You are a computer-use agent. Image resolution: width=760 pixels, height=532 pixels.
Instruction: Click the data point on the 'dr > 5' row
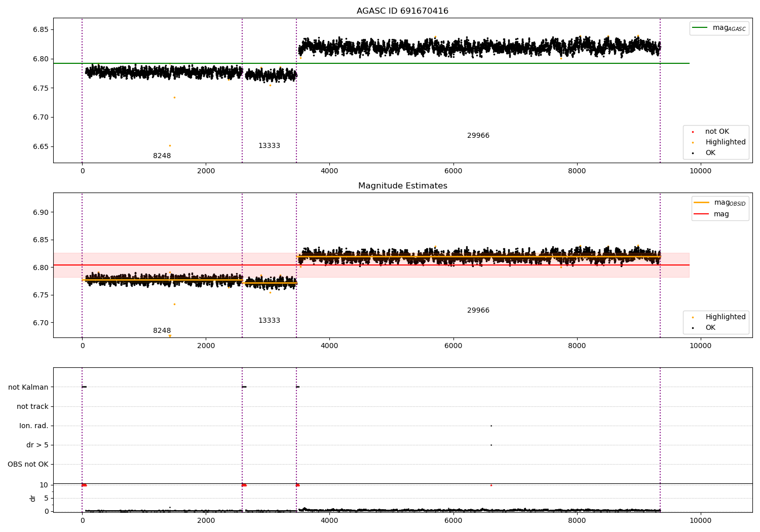pyautogui.click(x=491, y=445)
